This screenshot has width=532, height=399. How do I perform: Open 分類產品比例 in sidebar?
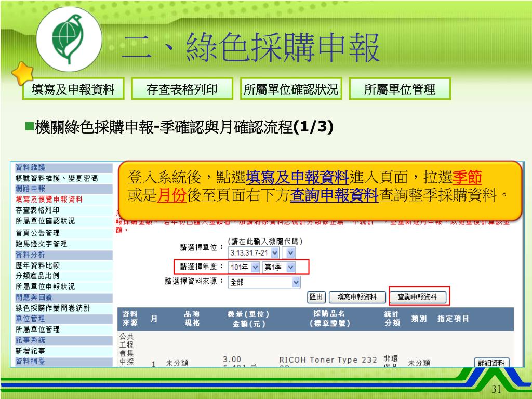(37, 276)
